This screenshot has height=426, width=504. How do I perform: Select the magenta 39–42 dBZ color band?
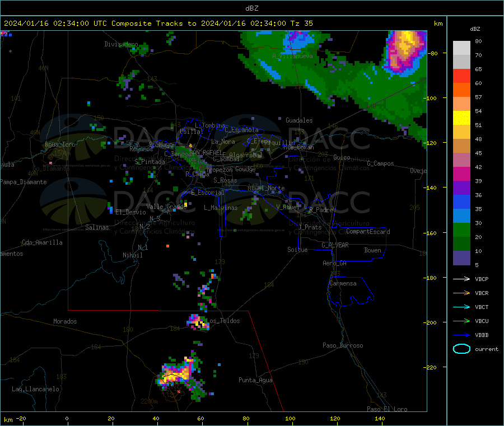(461, 174)
